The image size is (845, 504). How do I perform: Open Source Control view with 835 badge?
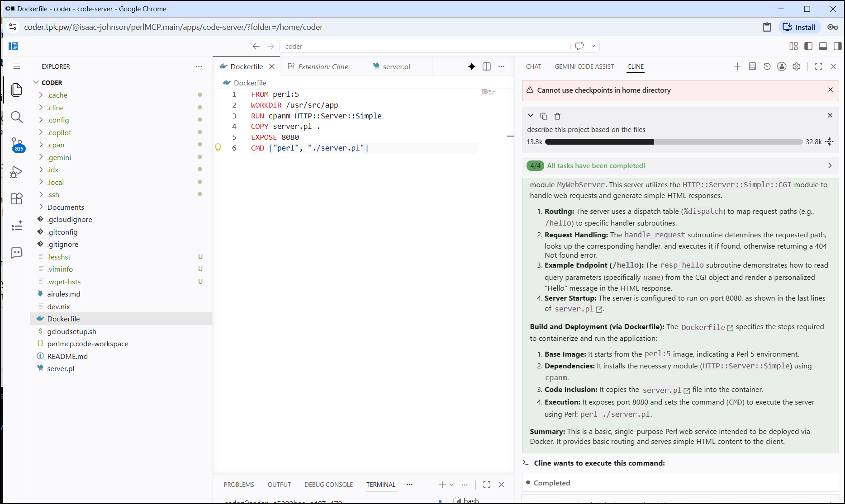[17, 145]
